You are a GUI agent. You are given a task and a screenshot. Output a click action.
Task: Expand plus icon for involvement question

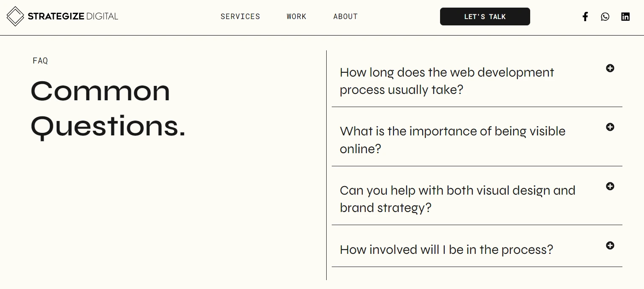(610, 245)
